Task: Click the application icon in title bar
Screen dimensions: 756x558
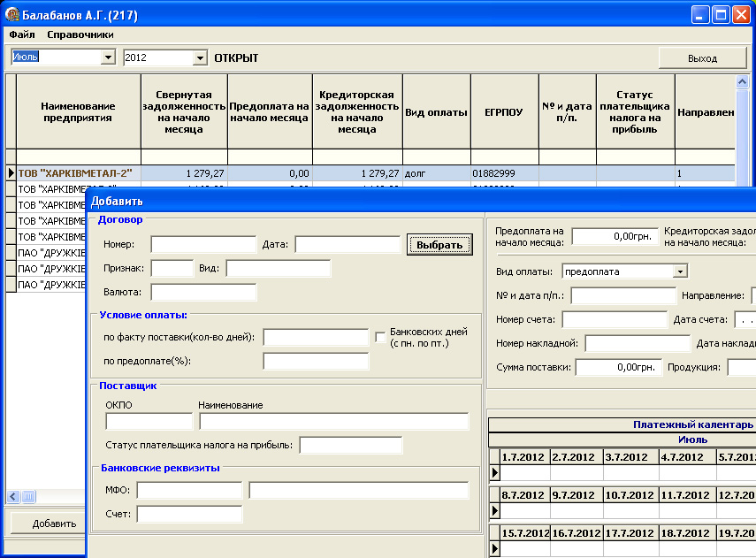Action: point(12,15)
